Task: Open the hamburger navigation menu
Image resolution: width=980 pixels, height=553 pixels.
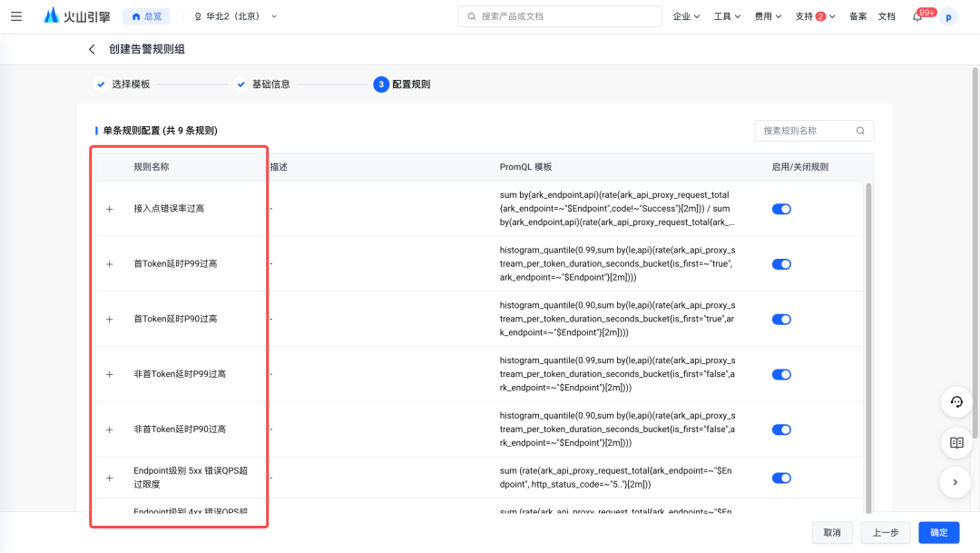Action: point(16,16)
